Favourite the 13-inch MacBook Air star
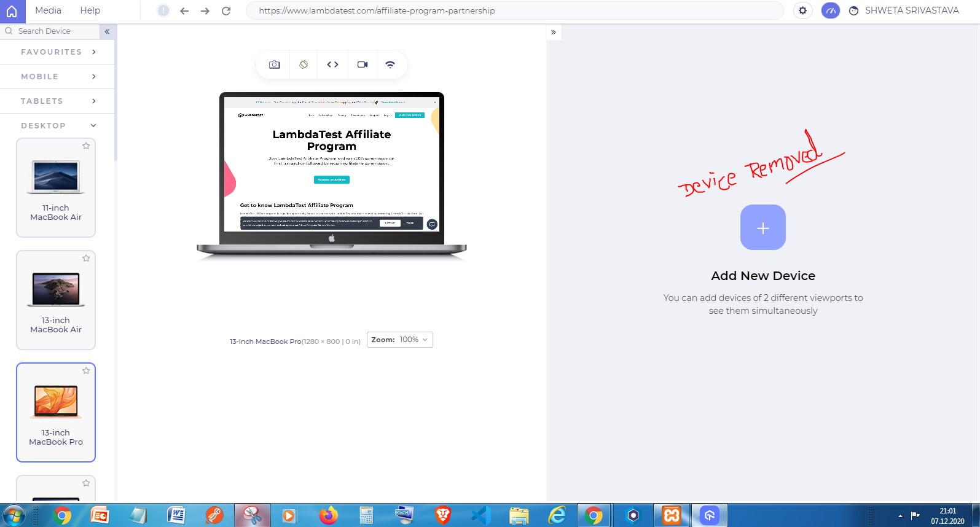 click(86, 259)
